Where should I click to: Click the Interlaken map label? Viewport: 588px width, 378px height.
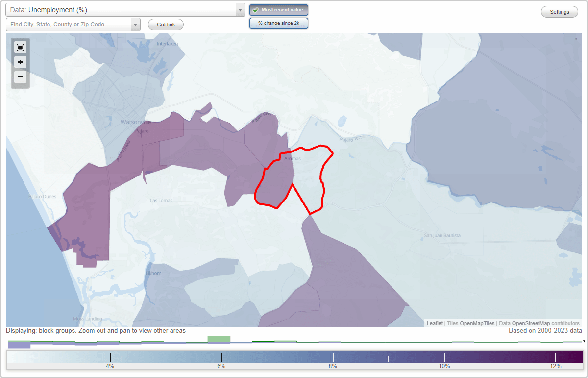(x=167, y=44)
